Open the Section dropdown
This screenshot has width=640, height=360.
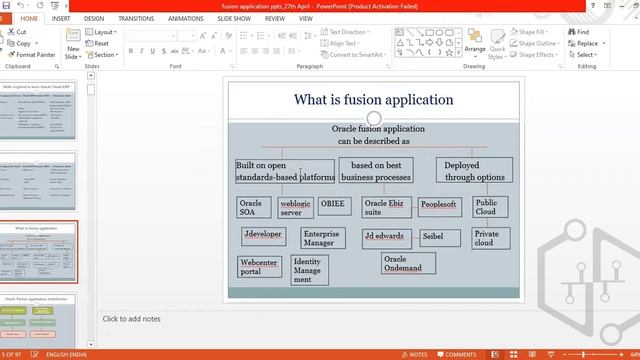pos(102,54)
